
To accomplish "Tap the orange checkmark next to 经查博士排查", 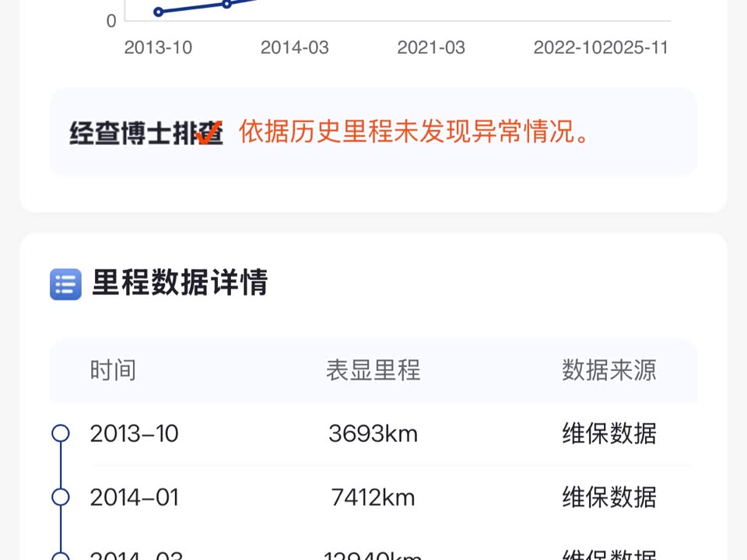I will point(209,133).
